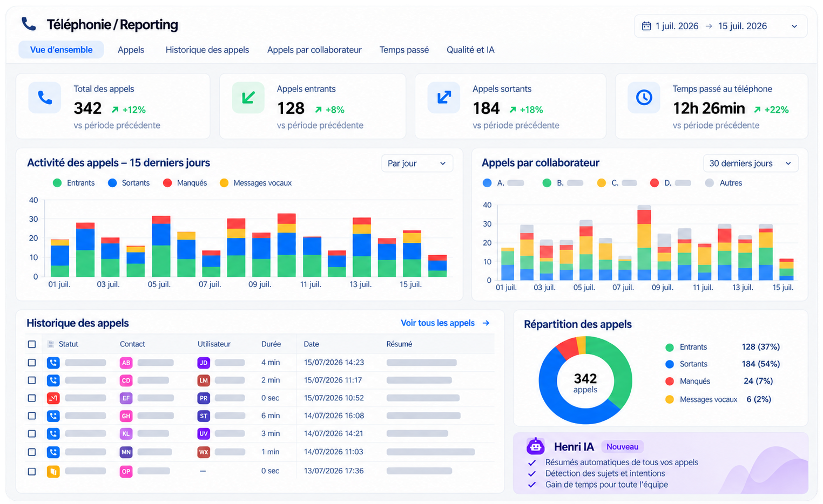Click the outgoing calls arrow icon
Viewport: 823px width, 504px height.
click(444, 98)
